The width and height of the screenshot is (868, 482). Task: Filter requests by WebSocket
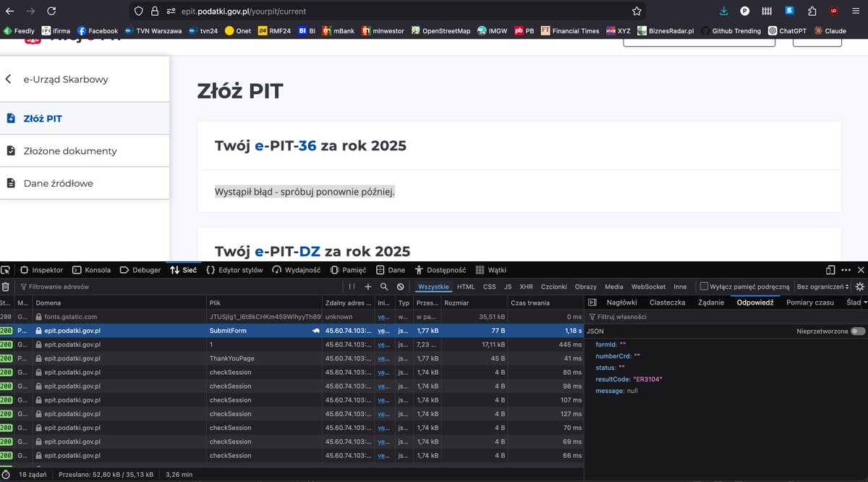[648, 287]
